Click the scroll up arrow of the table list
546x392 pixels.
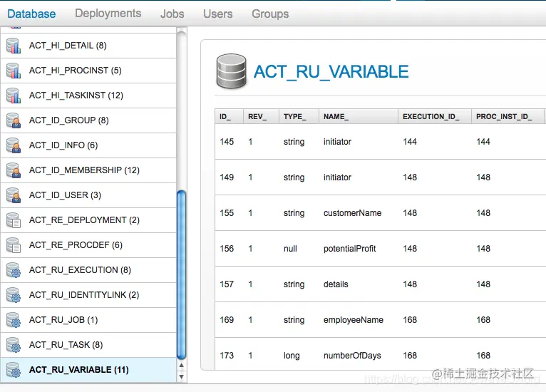coord(182,366)
